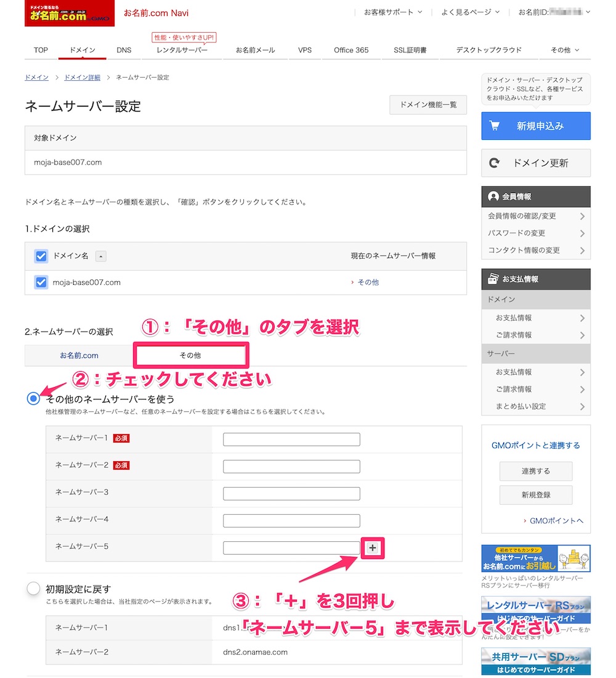Open the DNS navigation tab
616x678 pixels.
[x=124, y=50]
